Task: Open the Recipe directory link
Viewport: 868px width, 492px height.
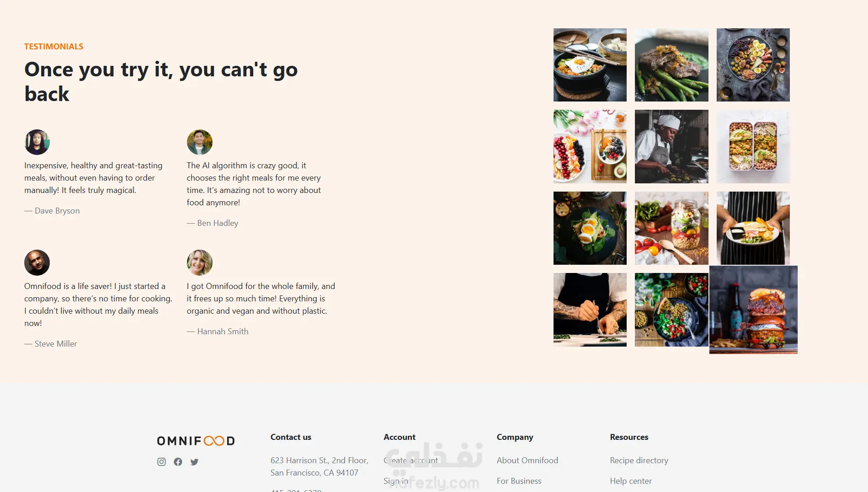Action: coord(639,460)
